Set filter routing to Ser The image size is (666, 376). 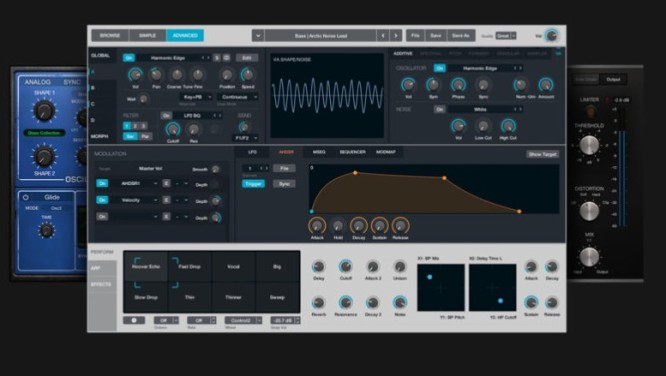point(130,136)
